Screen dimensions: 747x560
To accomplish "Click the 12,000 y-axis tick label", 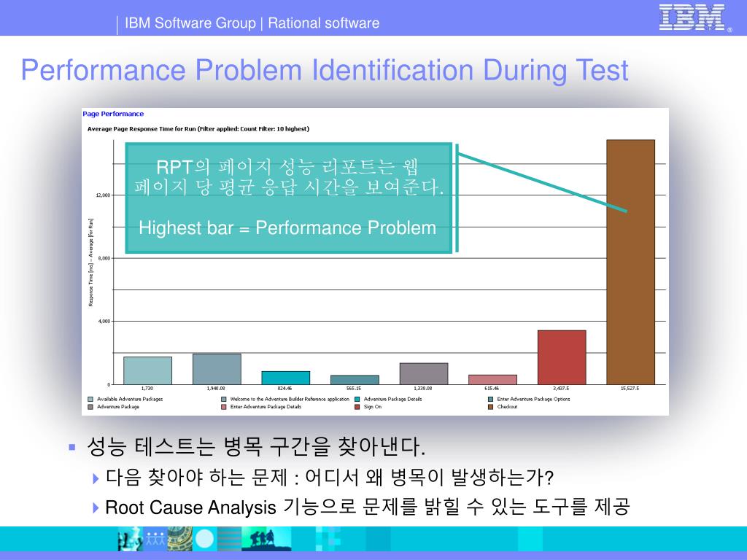I will [104, 195].
